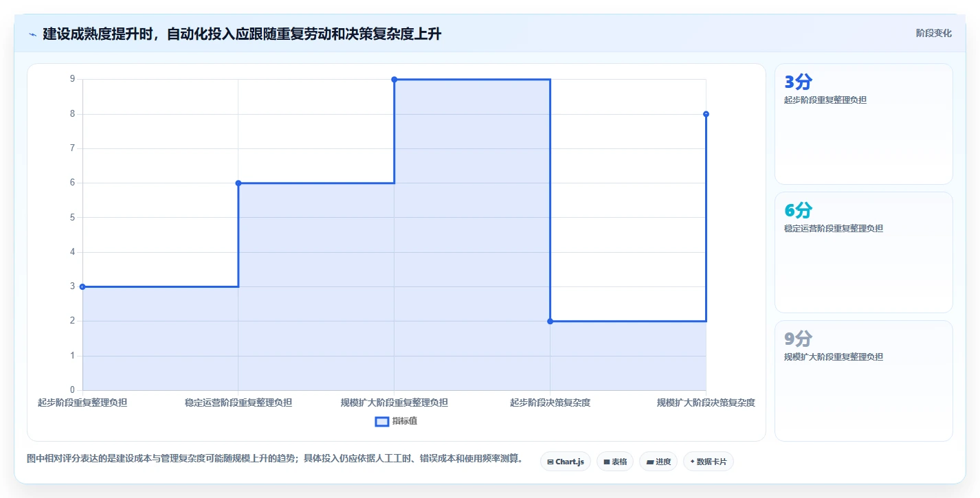The width and height of the screenshot is (980, 498).
Task: Open the 6分 data card
Action: coord(864,253)
